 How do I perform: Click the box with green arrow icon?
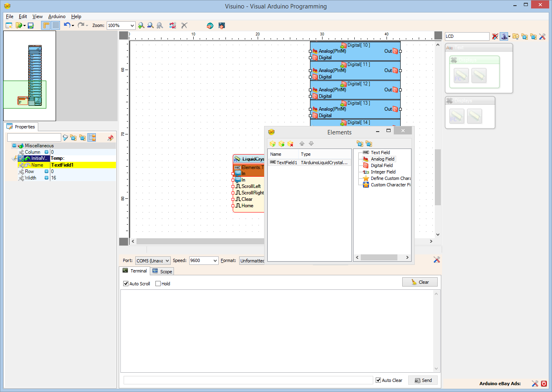click(281, 144)
